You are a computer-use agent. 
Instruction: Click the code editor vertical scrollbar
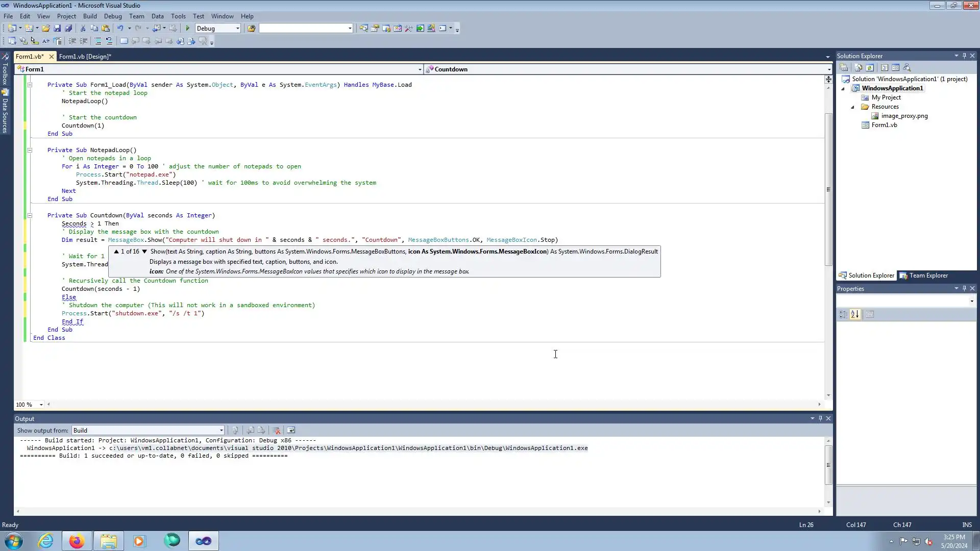(828, 189)
